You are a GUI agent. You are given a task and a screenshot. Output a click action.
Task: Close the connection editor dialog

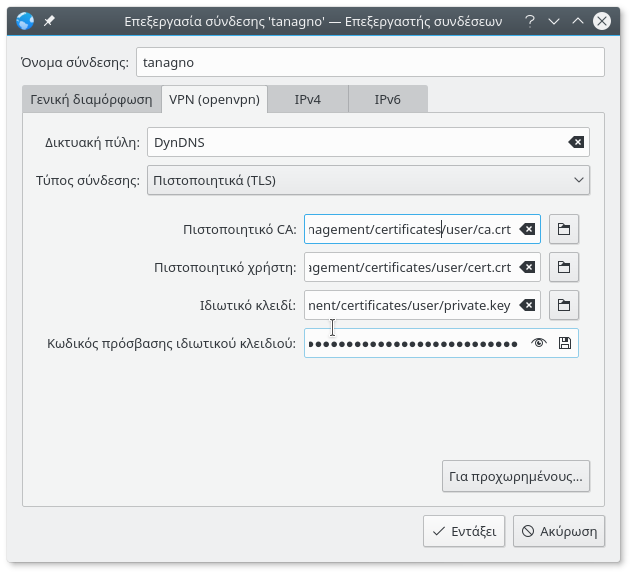tap(602, 21)
